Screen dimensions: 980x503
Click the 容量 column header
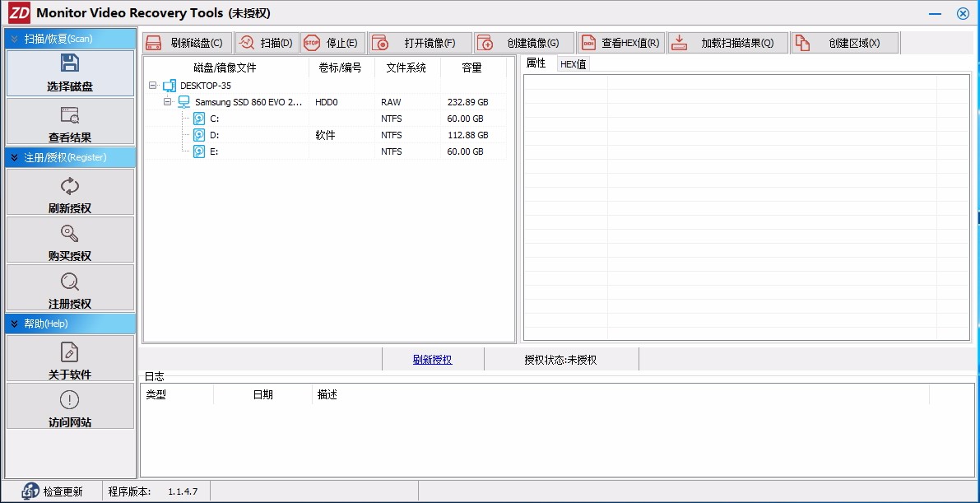tap(471, 68)
